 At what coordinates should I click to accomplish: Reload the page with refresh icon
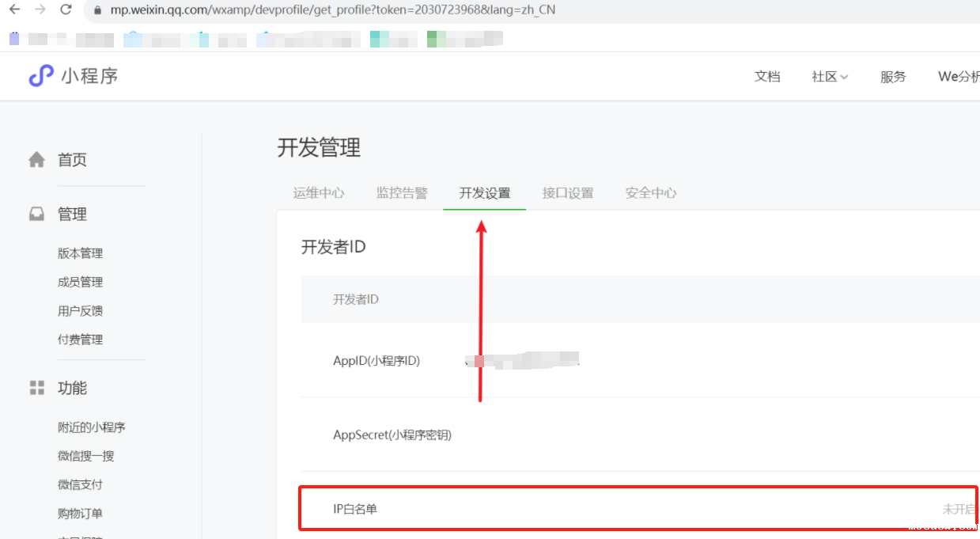pyautogui.click(x=66, y=10)
